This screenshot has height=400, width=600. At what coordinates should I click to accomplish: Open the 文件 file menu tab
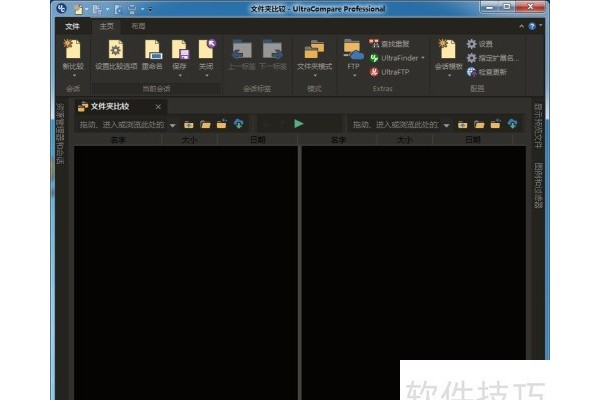click(x=72, y=26)
